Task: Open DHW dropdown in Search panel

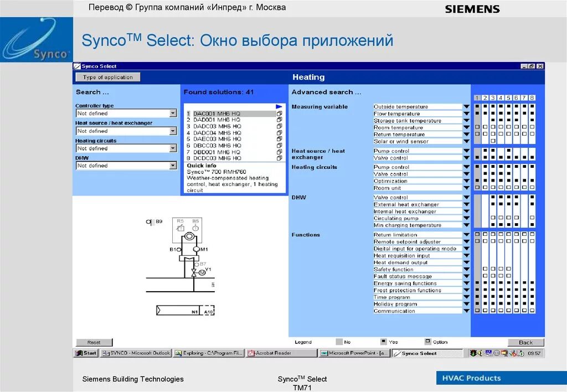Action: point(173,166)
